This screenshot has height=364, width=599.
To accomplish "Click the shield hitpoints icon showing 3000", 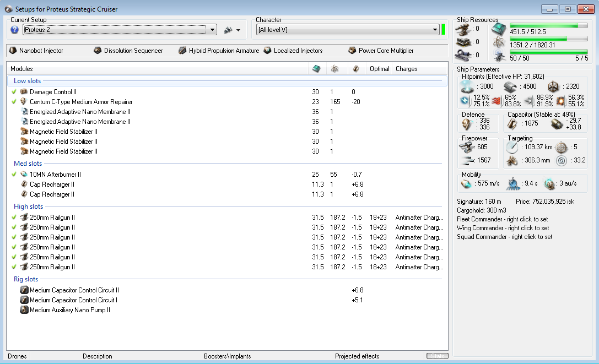I will tap(467, 86).
